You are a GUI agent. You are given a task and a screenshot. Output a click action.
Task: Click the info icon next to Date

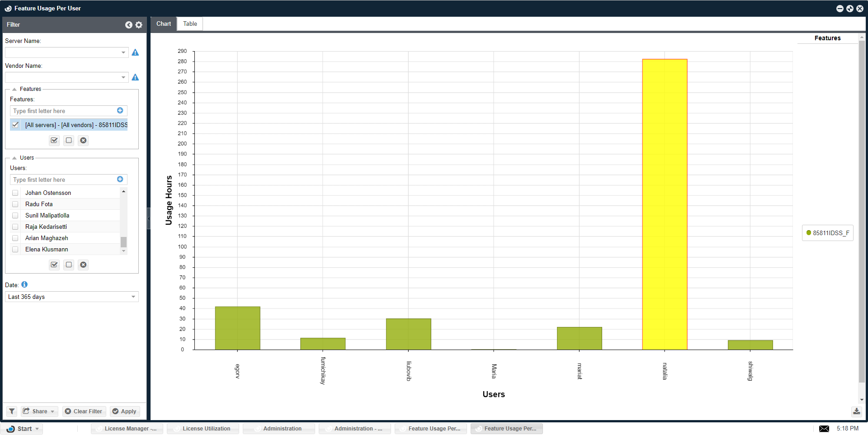[x=24, y=284]
